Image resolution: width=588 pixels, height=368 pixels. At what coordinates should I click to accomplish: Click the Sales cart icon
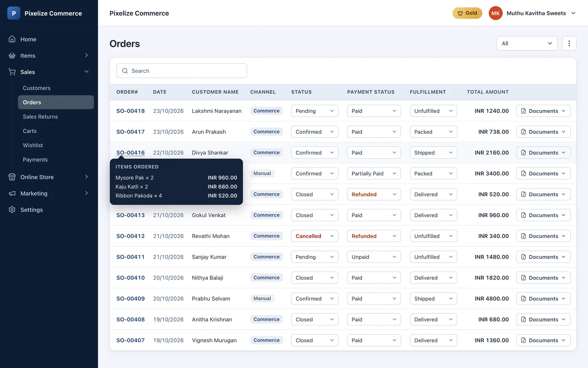click(12, 72)
